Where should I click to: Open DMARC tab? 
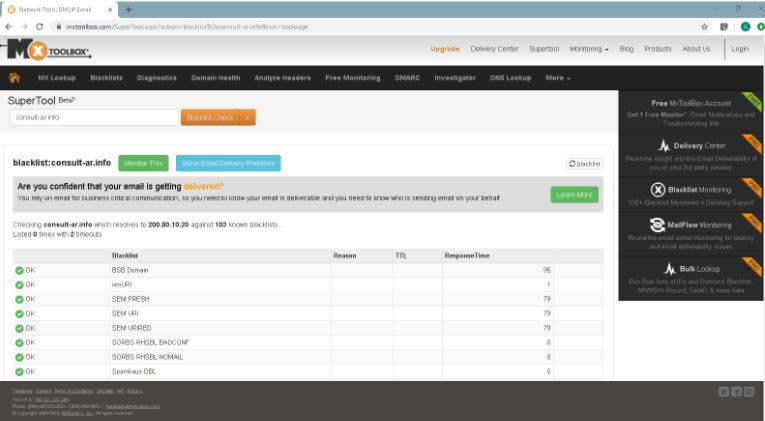tap(407, 78)
